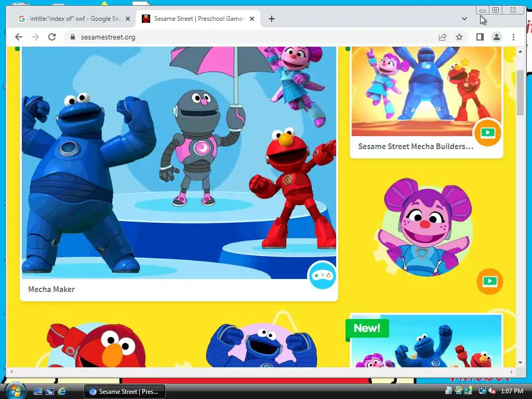Click the Switch between windows icon
Viewport: 532px width, 399px height.
[x=49, y=392]
